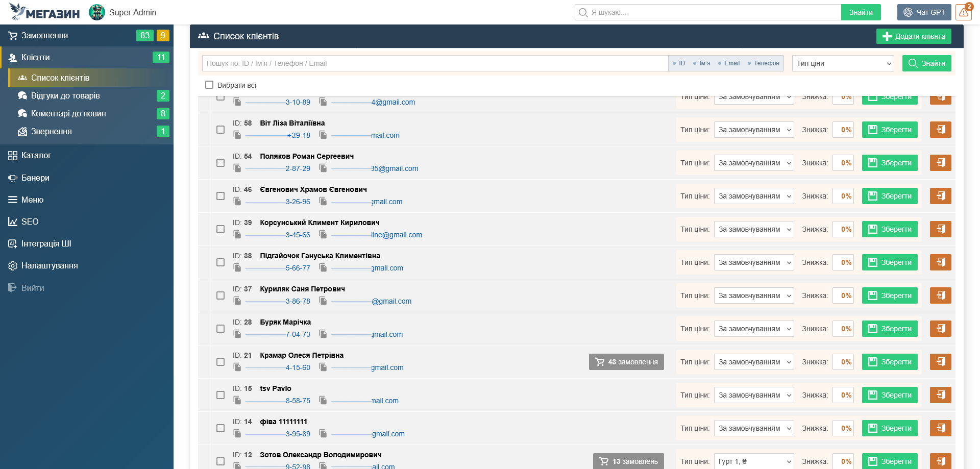Open price type dropdown for ID 46

coord(754,196)
